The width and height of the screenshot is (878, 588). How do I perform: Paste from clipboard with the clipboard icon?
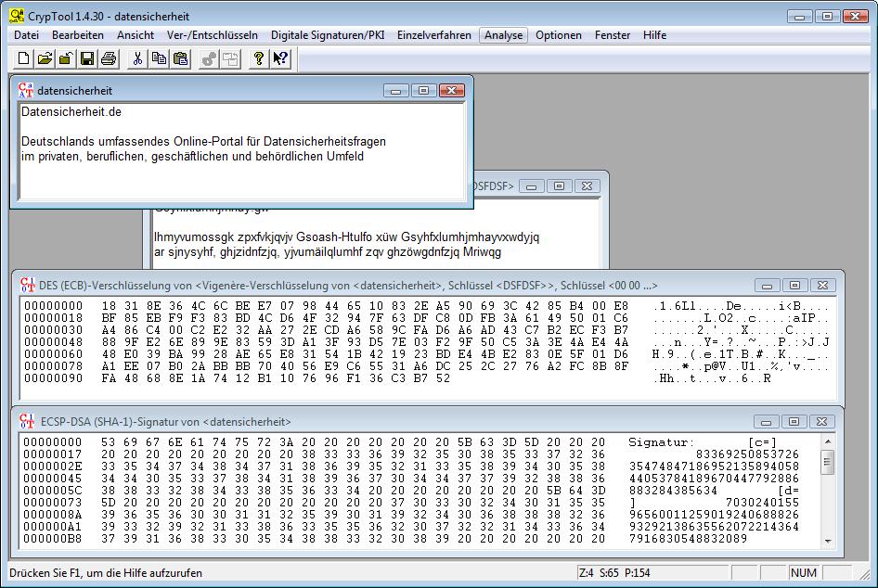[x=180, y=58]
